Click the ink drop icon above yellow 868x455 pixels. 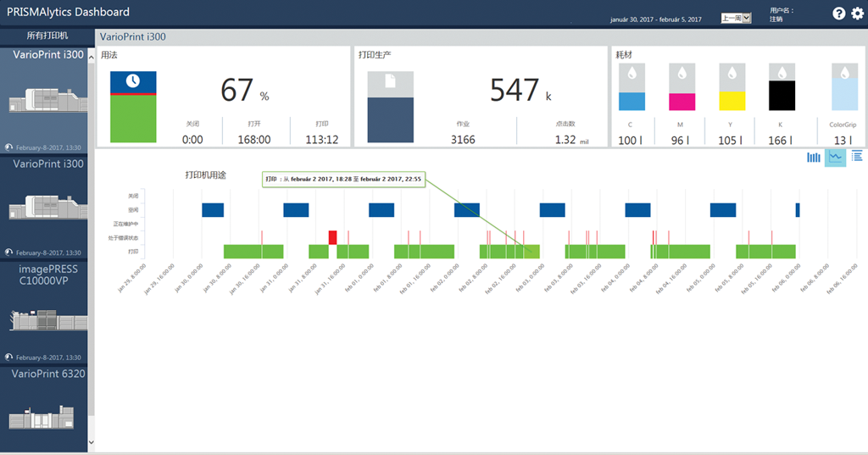click(x=732, y=73)
